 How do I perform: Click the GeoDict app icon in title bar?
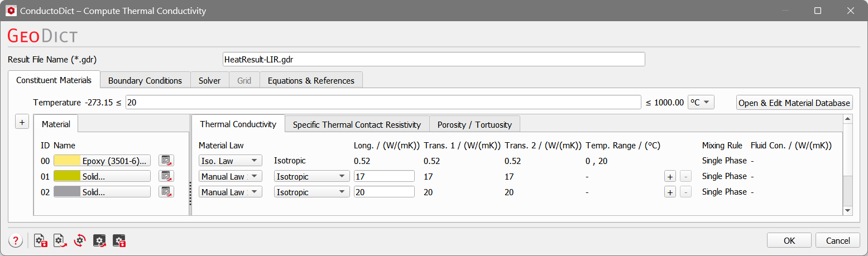[11, 11]
